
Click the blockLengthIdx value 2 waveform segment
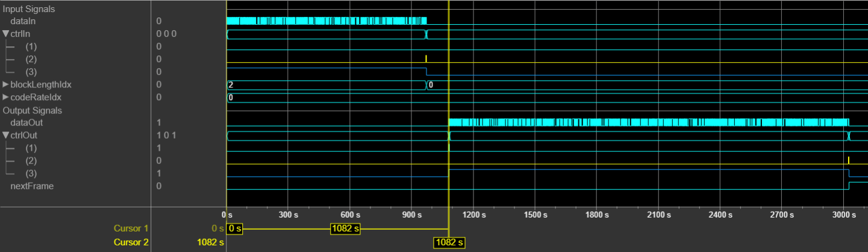(x=326, y=84)
